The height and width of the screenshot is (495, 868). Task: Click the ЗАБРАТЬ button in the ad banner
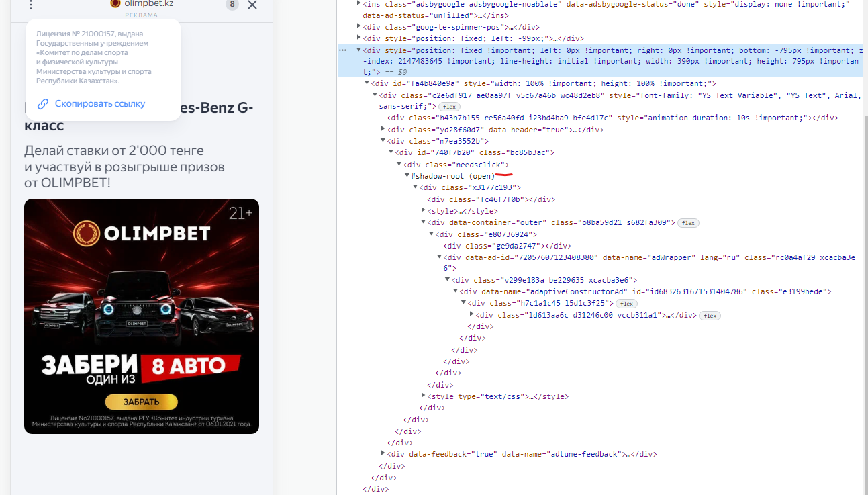141,402
